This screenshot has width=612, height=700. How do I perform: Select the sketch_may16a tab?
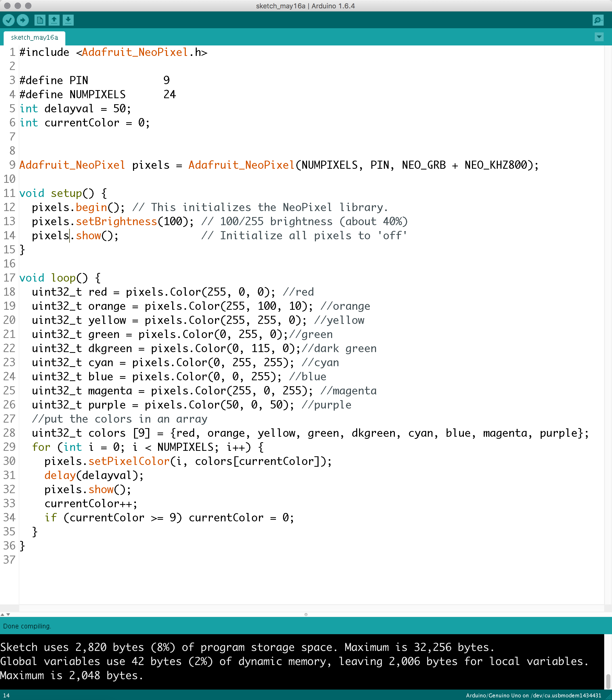34,38
